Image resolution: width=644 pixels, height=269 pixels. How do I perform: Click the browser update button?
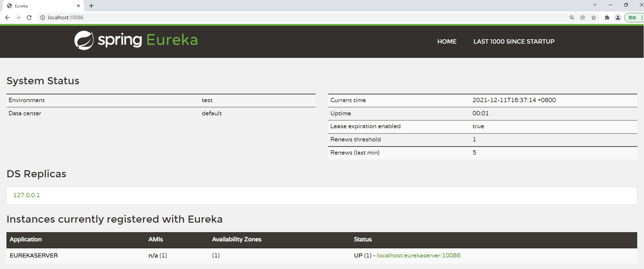634,18
